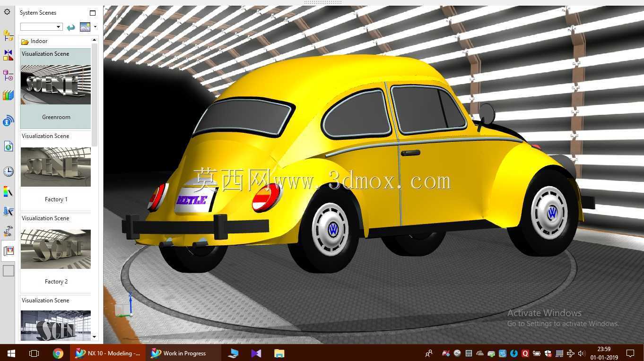Select the Greenroom scene thumbnail
644x361 pixels.
pyautogui.click(x=55, y=85)
